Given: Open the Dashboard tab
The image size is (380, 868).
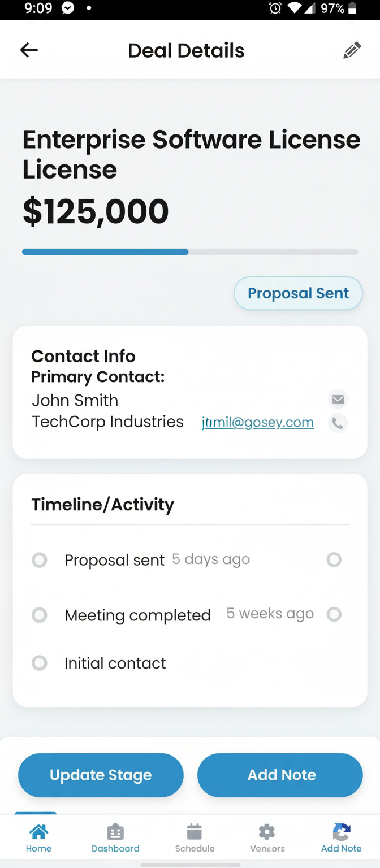Looking at the screenshot, I should pyautogui.click(x=115, y=837).
